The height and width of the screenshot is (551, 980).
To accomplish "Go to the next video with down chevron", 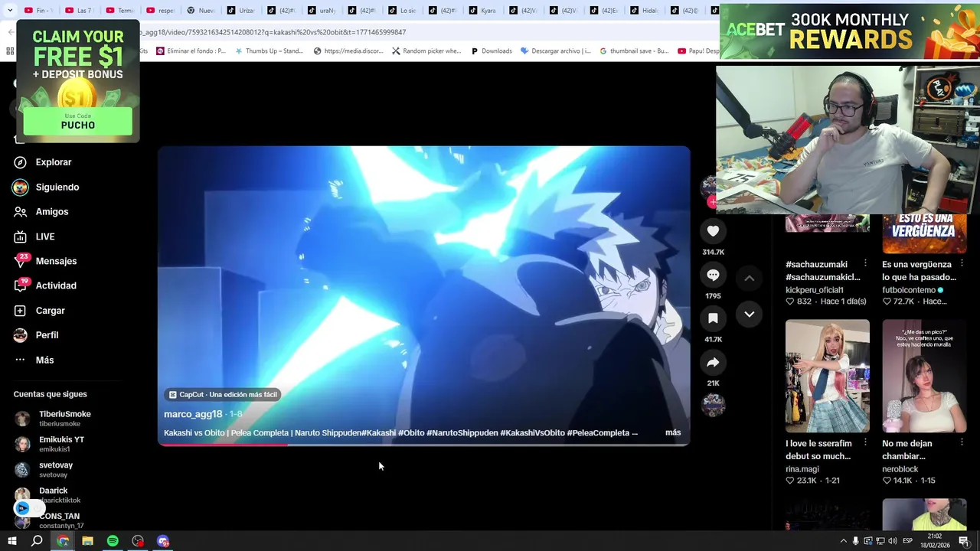I will click(x=750, y=315).
